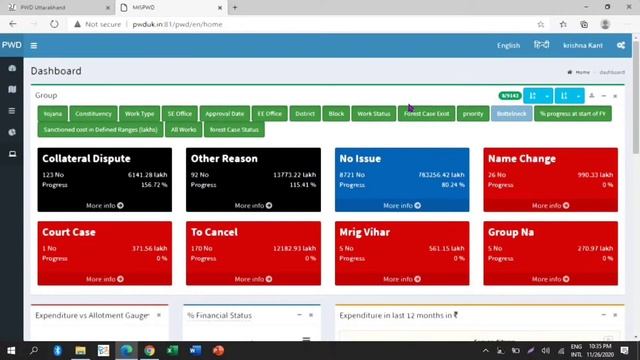This screenshot has width=640, height=360.
Task: Open dropdown arrow beside first sort button
Action: tap(547, 96)
